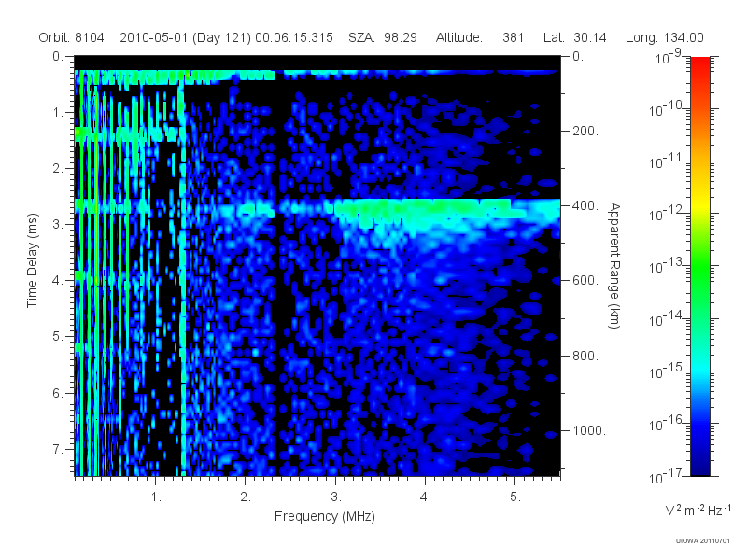Select the date '2010-05-01 (Day 121)' text

[185, 37]
